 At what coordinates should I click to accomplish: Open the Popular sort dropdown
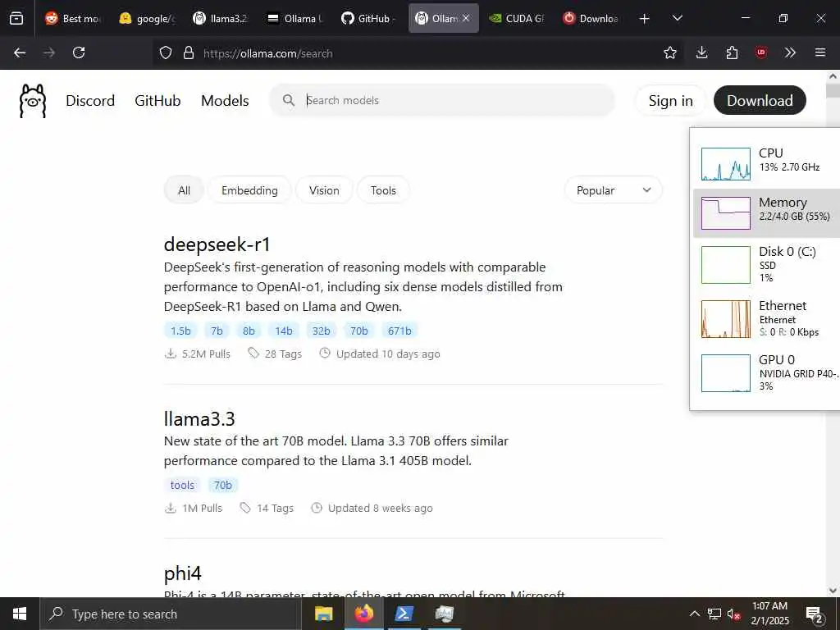click(614, 190)
